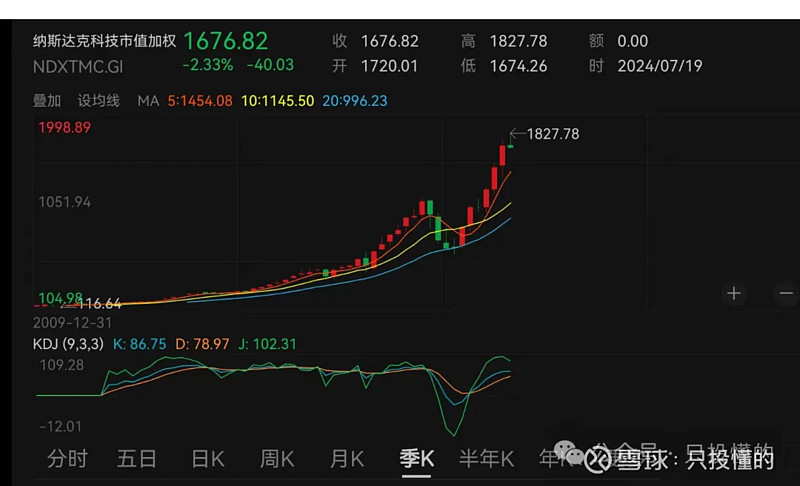Switch to 半年K half-year candlestick tab
Screen dimensions: 800x486
(x=486, y=459)
